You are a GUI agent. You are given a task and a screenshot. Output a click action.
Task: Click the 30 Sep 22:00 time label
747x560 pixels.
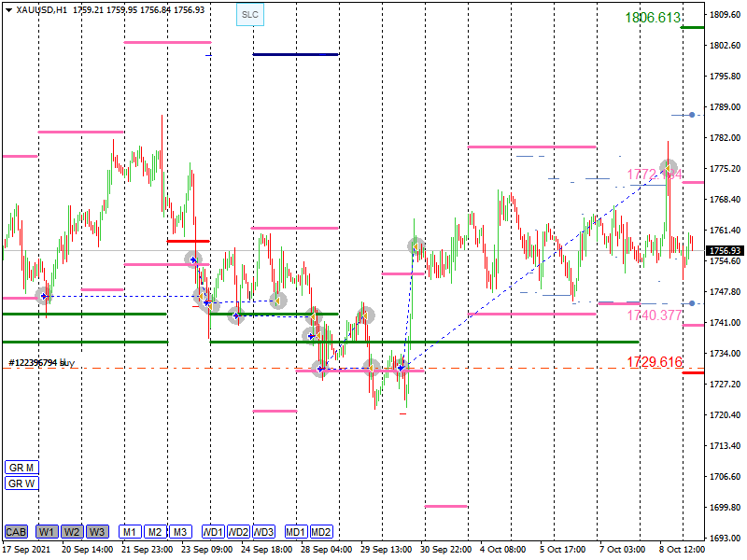[x=446, y=549]
